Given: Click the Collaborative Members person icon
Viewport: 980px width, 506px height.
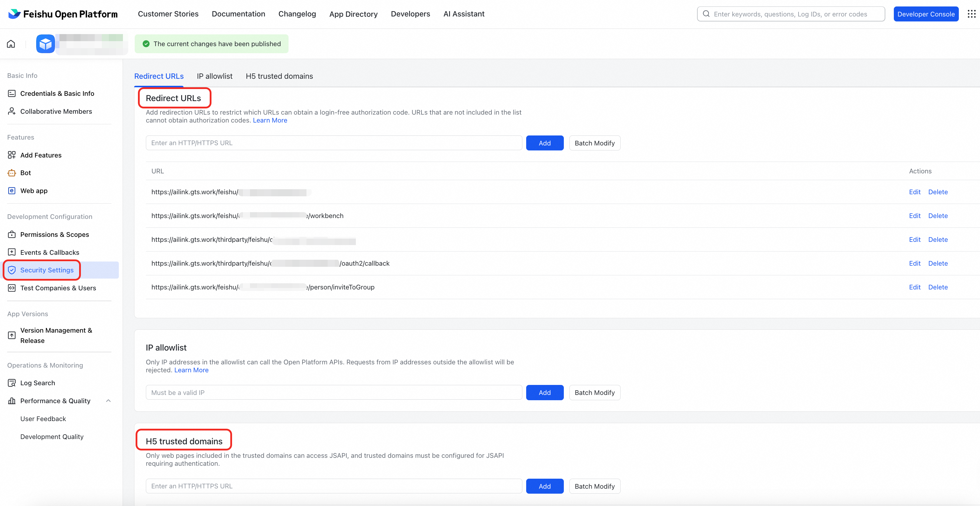Looking at the screenshot, I should (12, 111).
